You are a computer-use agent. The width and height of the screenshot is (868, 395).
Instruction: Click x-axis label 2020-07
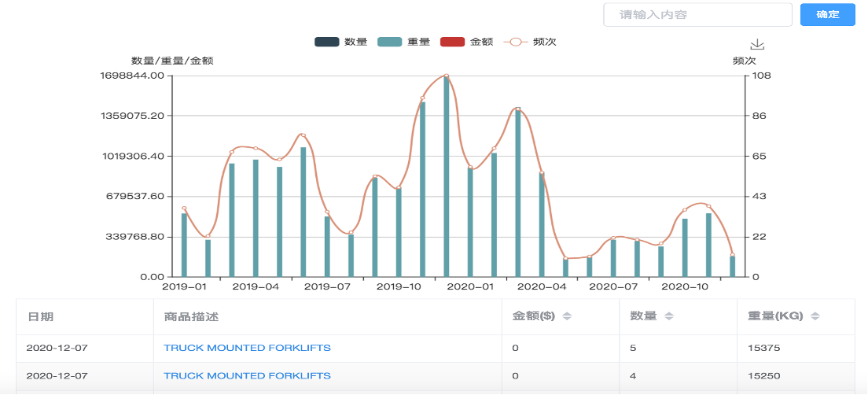click(612, 287)
